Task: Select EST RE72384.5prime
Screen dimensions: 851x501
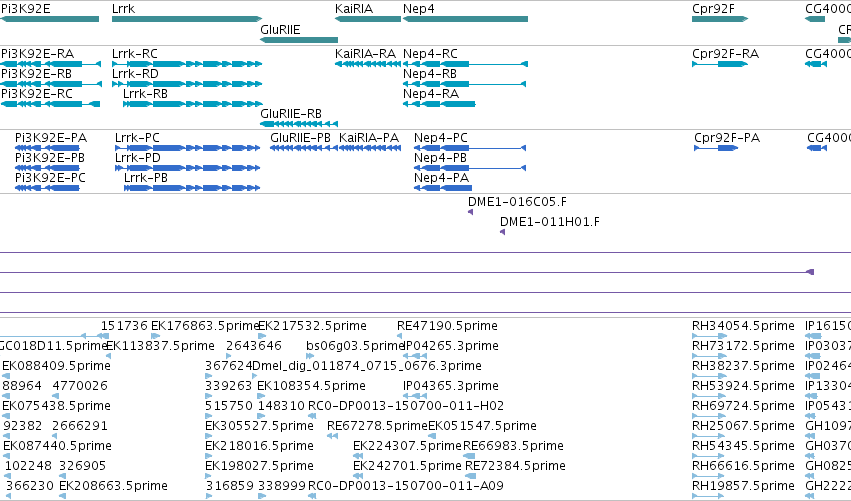Action: click(470, 477)
